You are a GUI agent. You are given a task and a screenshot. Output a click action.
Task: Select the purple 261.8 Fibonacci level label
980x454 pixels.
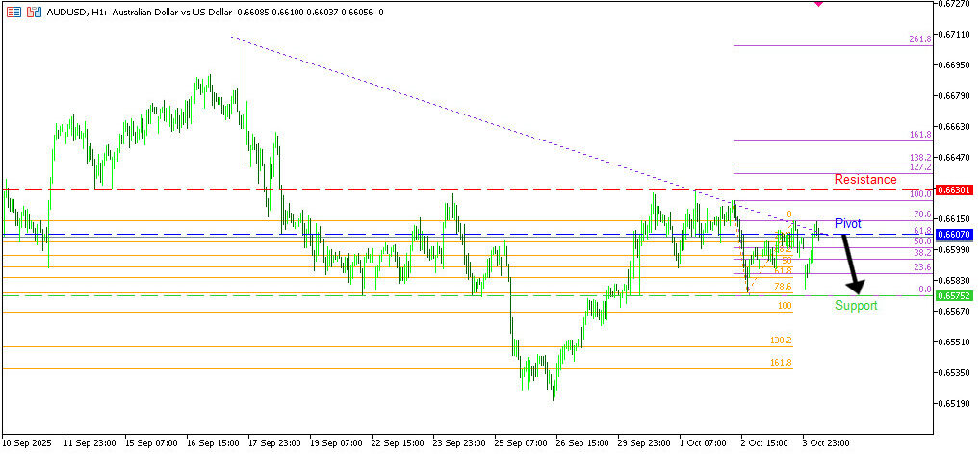[x=919, y=39]
